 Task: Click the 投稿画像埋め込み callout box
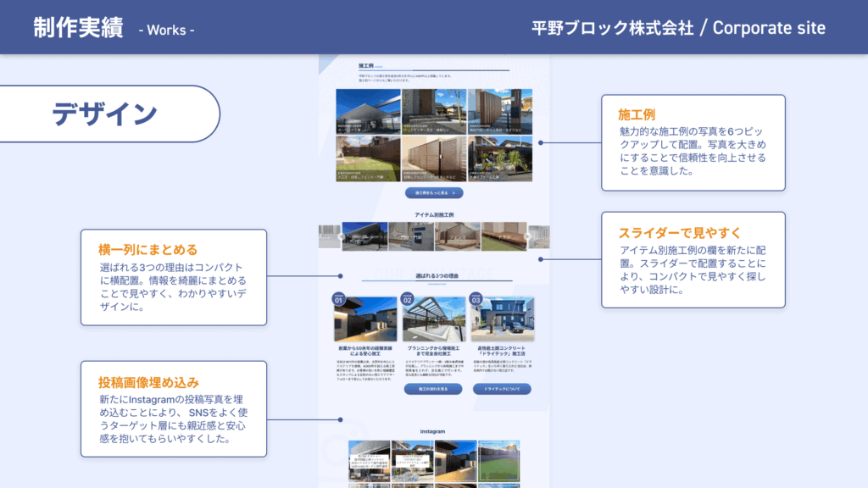click(x=173, y=408)
